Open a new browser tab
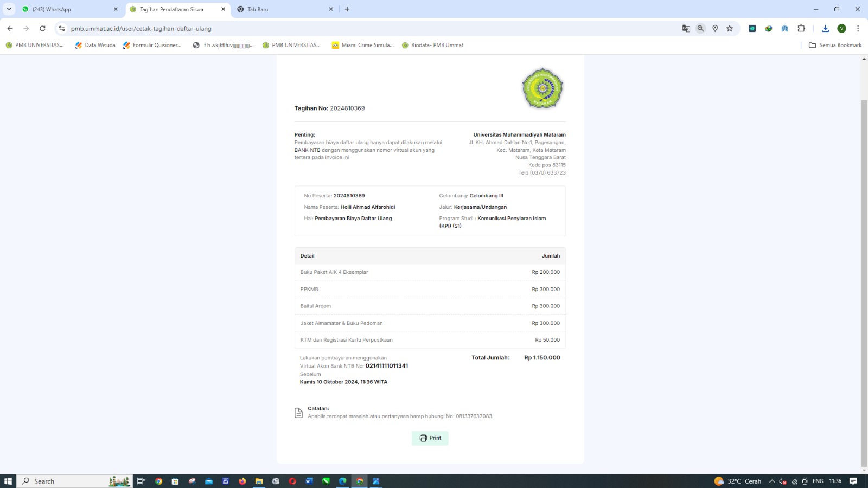This screenshot has width=868, height=488. point(347,9)
